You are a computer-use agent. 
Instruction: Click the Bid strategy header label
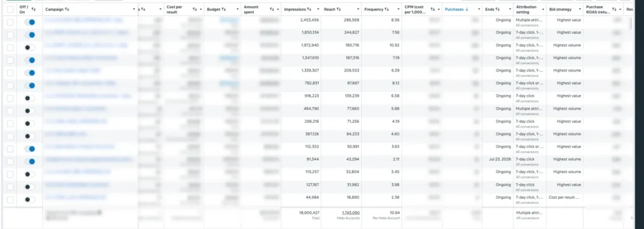pyautogui.click(x=560, y=9)
